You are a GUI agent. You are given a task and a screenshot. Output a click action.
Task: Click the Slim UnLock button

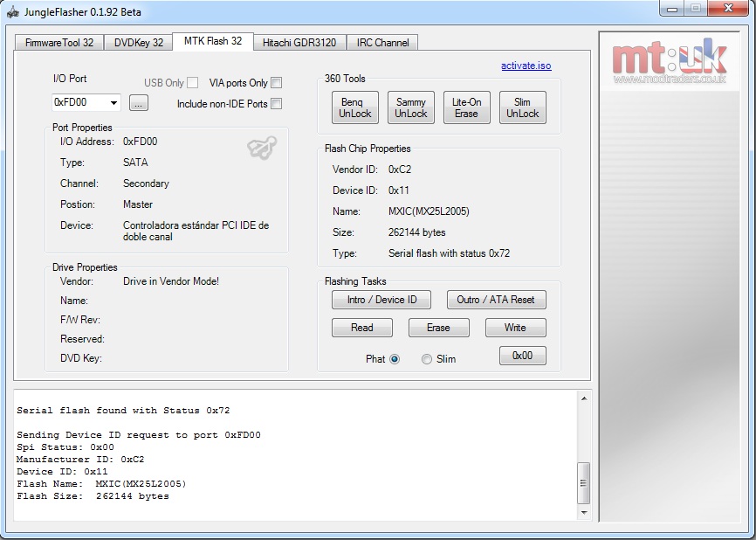[523, 107]
